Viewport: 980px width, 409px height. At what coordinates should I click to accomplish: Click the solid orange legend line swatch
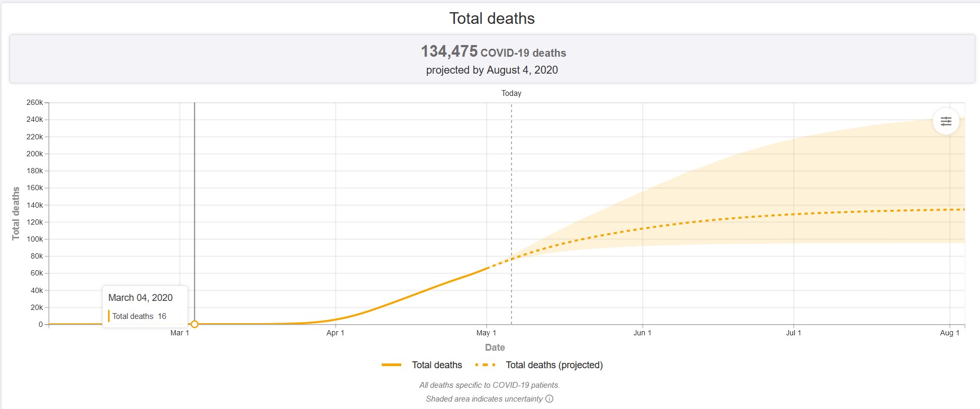pos(391,365)
